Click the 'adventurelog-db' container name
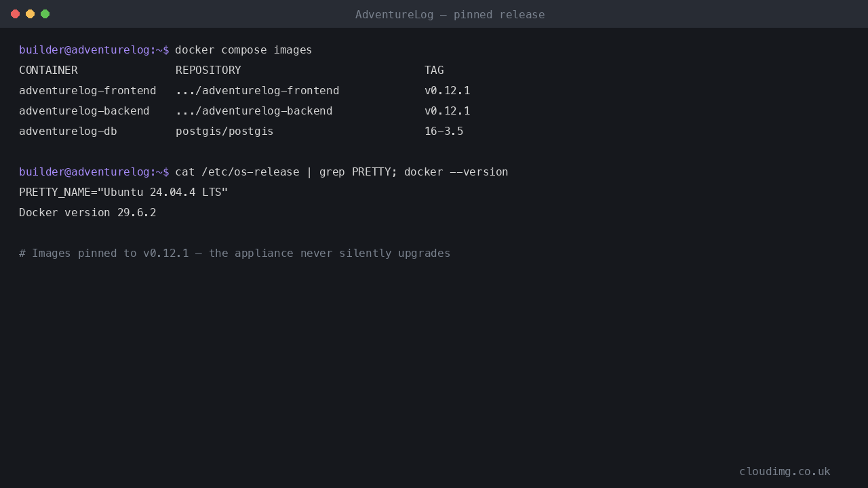 pyautogui.click(x=68, y=131)
